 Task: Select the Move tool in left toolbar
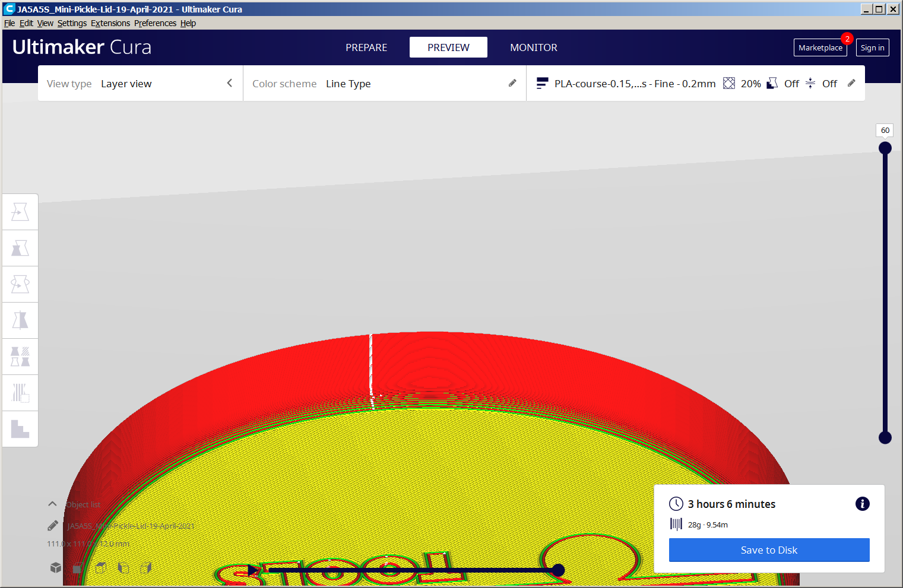tap(20, 212)
